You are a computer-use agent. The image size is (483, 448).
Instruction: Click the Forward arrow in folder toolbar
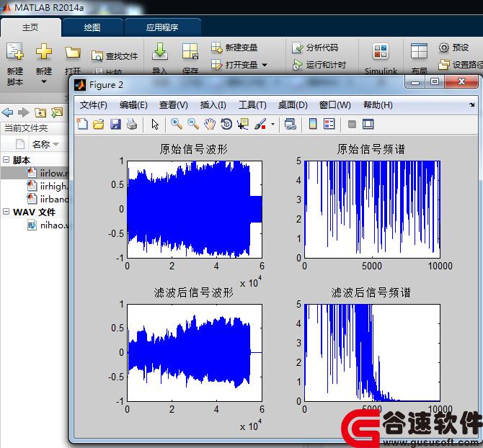23,112
